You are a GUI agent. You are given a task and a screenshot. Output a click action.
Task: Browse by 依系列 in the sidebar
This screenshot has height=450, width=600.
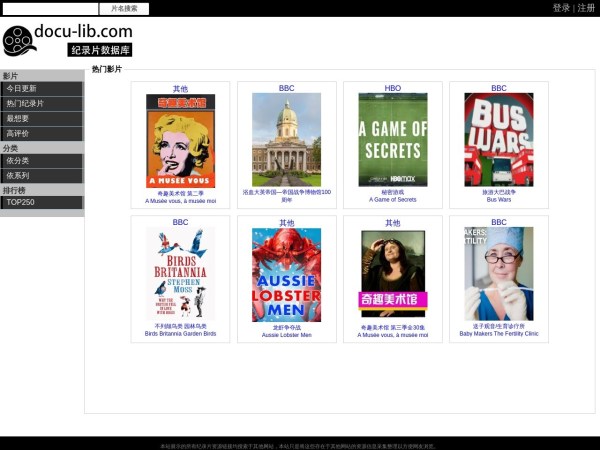pyautogui.click(x=42, y=175)
